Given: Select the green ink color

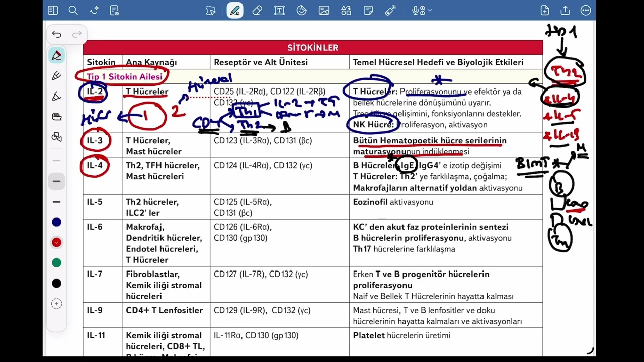Looking at the screenshot, I should click(56, 263).
